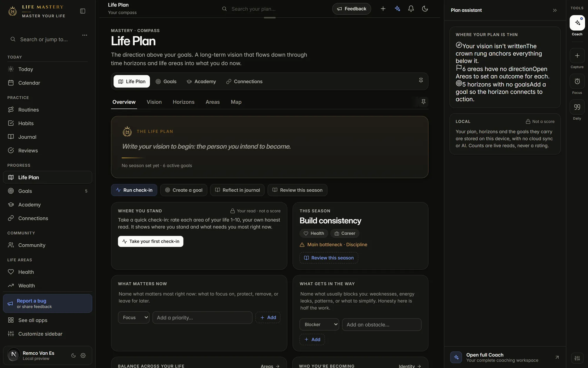Open full Coach workspace link
The image size is (588, 368).
(x=505, y=357)
